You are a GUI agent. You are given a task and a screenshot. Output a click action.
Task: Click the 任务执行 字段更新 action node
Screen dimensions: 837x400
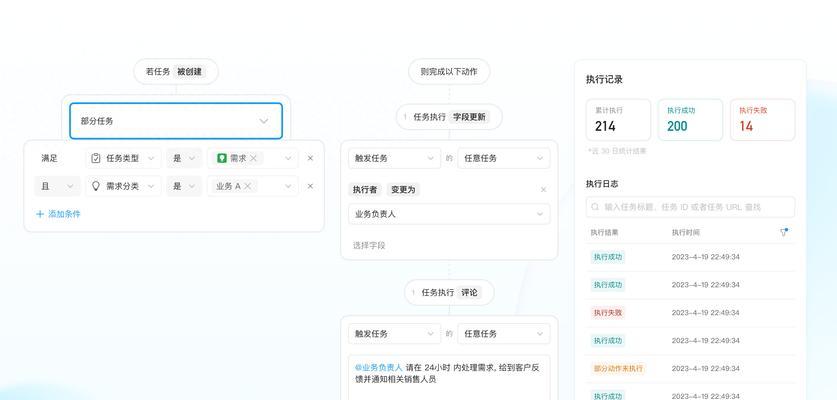[449, 117]
